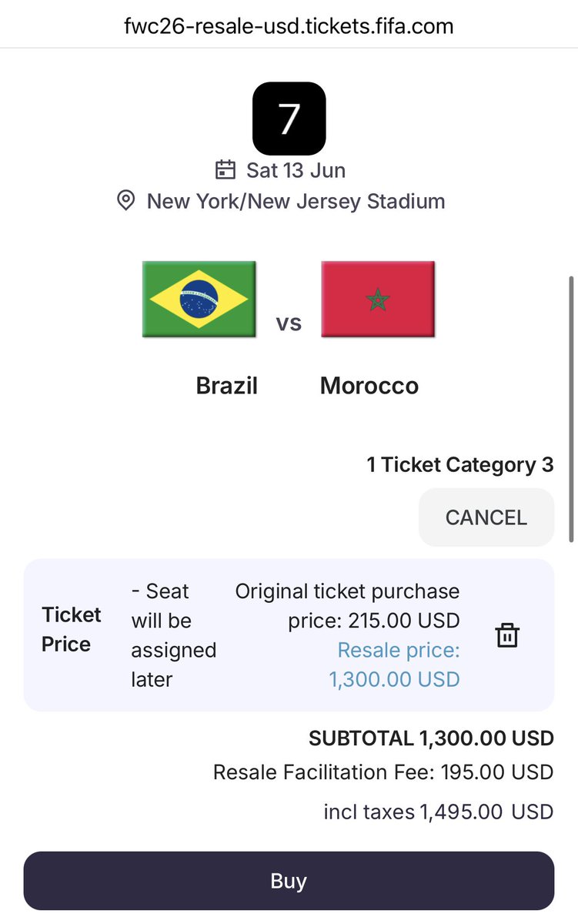Click the Brazil flag image

coord(199,299)
